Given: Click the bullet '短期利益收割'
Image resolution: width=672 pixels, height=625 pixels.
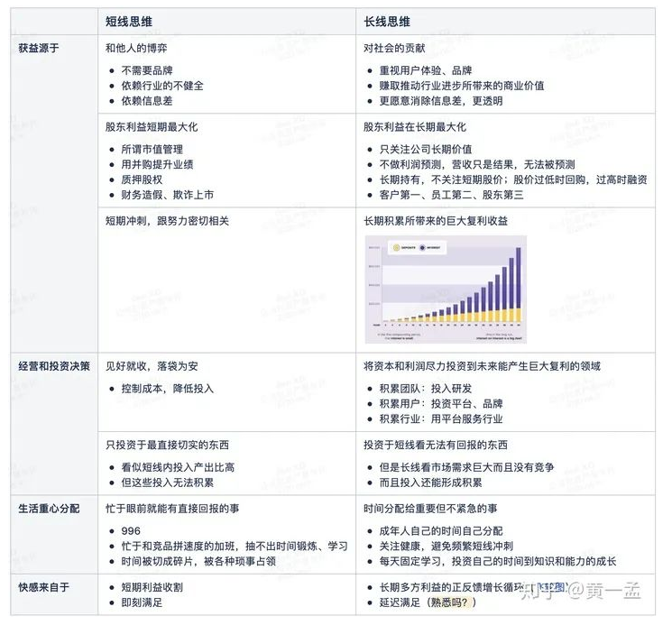Looking at the screenshot, I should (x=152, y=587).
